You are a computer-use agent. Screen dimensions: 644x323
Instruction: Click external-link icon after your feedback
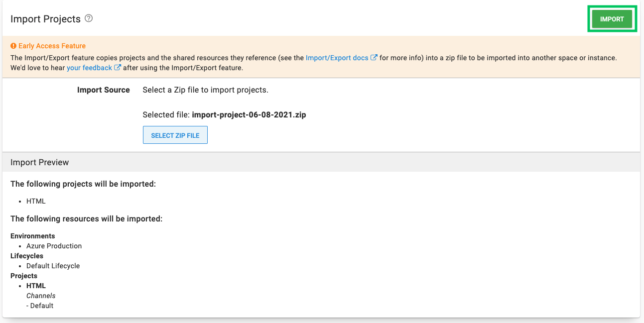[118, 68]
